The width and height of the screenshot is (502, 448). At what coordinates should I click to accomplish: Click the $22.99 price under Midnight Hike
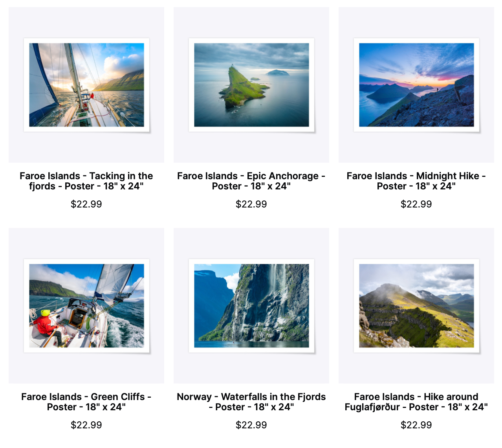(x=416, y=204)
